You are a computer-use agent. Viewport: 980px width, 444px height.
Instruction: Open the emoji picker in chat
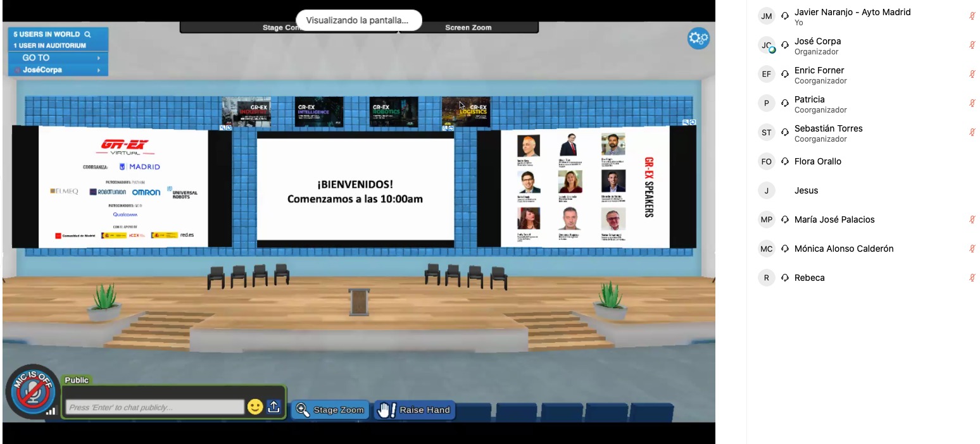point(255,407)
